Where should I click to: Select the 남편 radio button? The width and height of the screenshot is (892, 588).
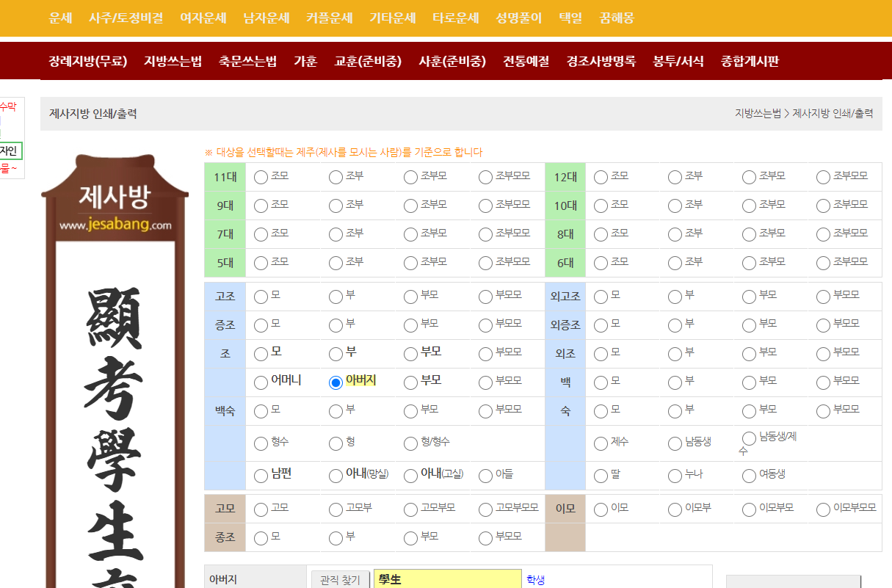point(261,476)
